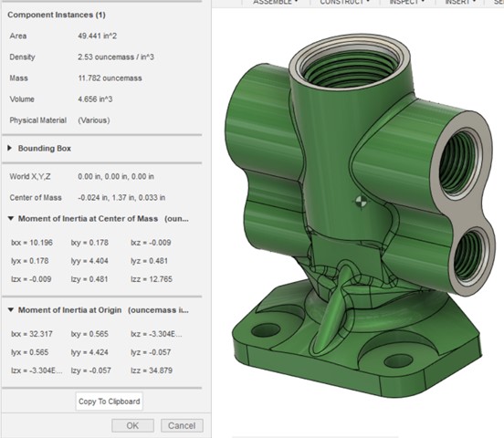Select Iyy = 4.424 origin value

pyautogui.click(x=89, y=352)
